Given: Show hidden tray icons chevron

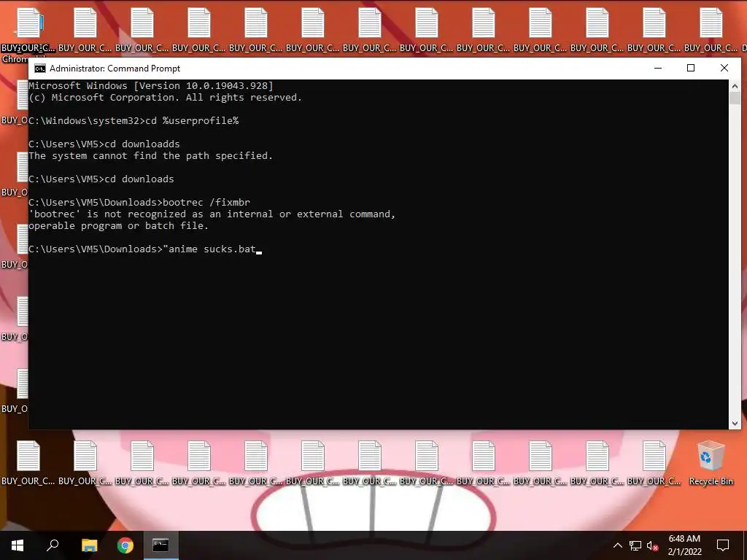Looking at the screenshot, I should [x=617, y=545].
